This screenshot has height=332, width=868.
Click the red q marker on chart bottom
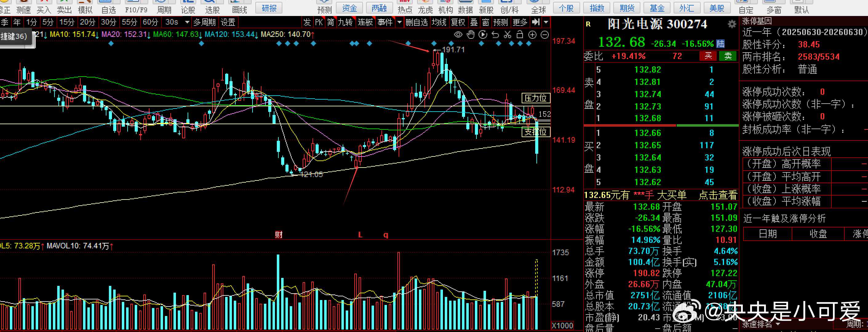click(385, 235)
